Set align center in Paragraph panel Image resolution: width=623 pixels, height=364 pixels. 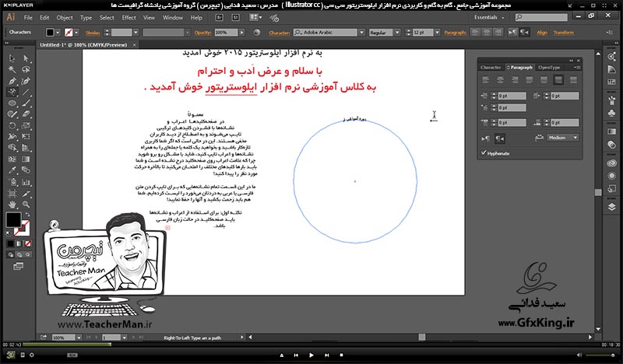coord(500,80)
